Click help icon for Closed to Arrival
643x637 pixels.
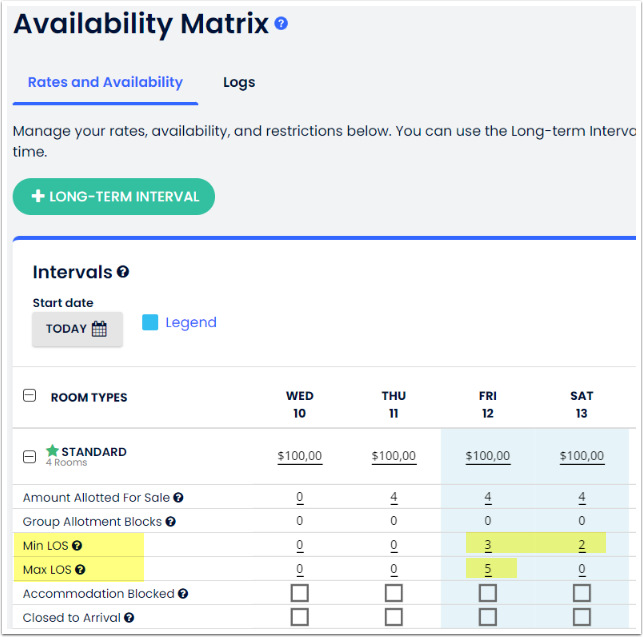129,618
